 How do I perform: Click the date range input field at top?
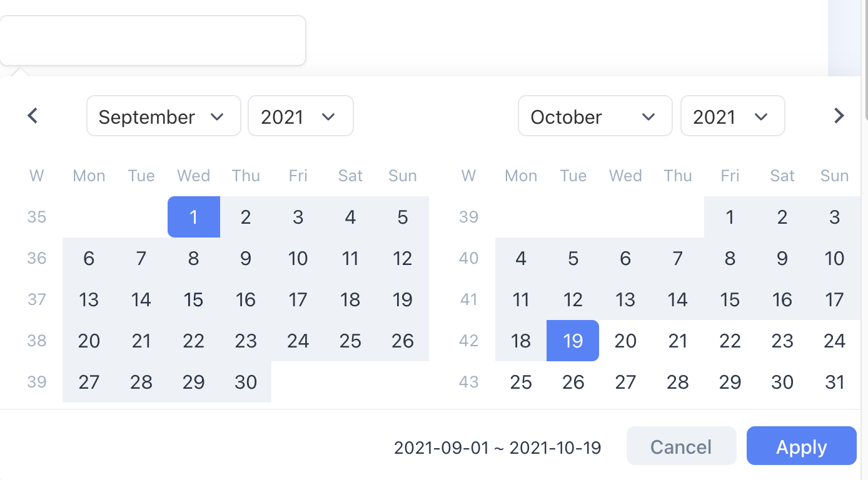(x=153, y=40)
